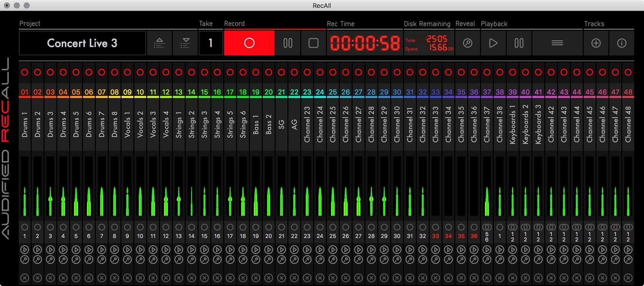Toggle record arm on Drums 1
This screenshot has height=286, width=644.
tap(24, 72)
